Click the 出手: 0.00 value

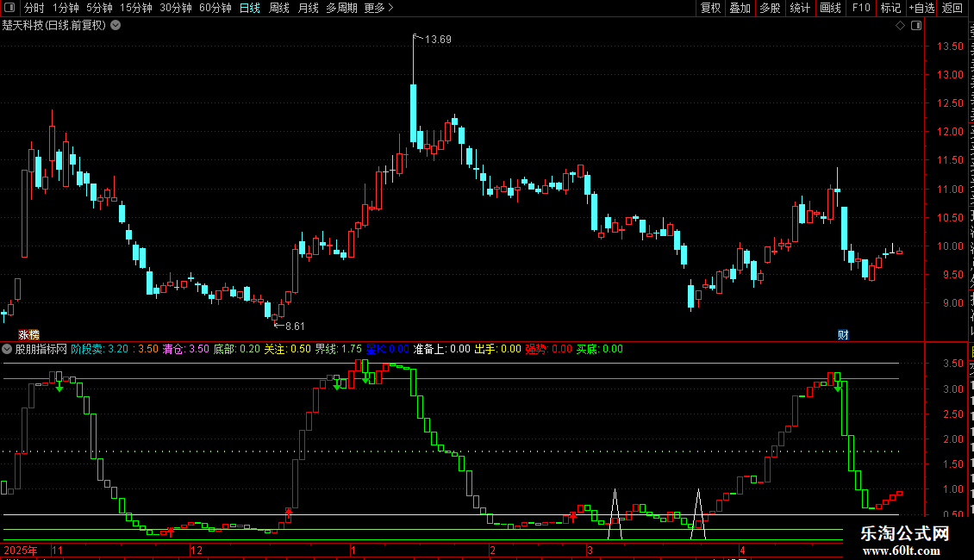[497, 349]
